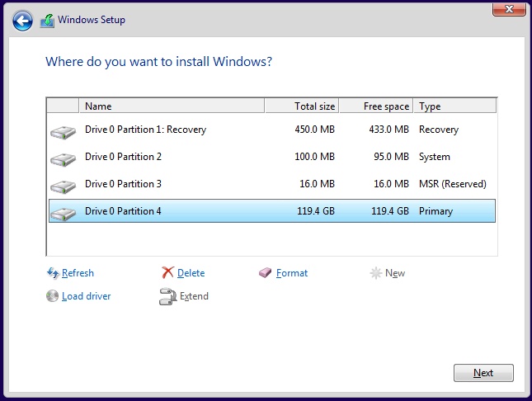
Task: Select the Drive 0 Partition 3 row
Action: point(271,184)
